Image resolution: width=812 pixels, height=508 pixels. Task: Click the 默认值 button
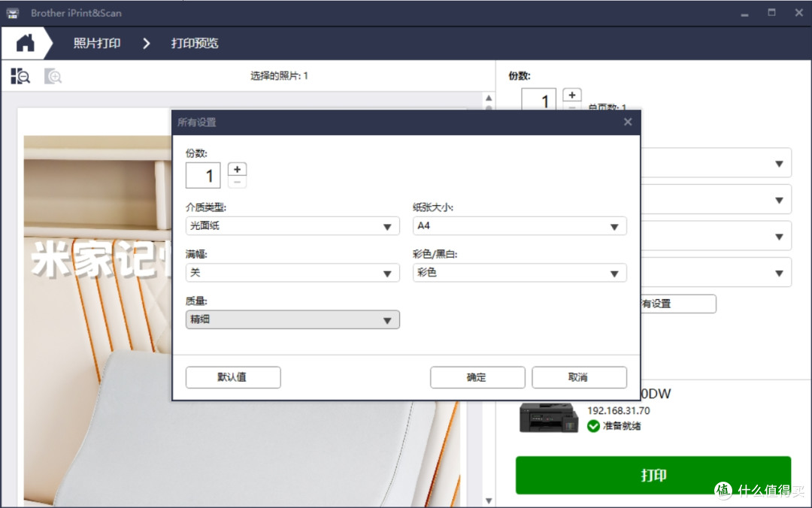pos(233,377)
